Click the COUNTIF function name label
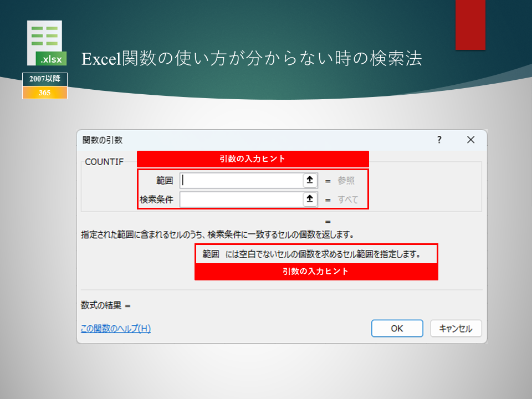Viewport: 532px width, 399px height. point(104,162)
